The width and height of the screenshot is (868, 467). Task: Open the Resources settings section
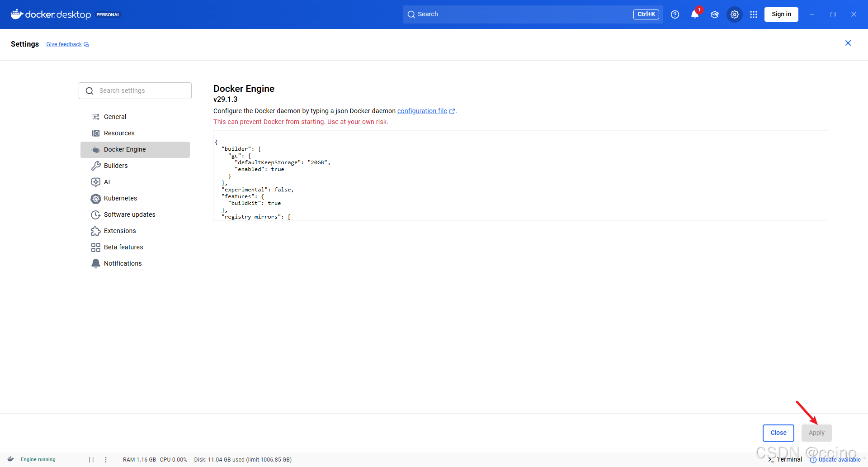[135, 133]
